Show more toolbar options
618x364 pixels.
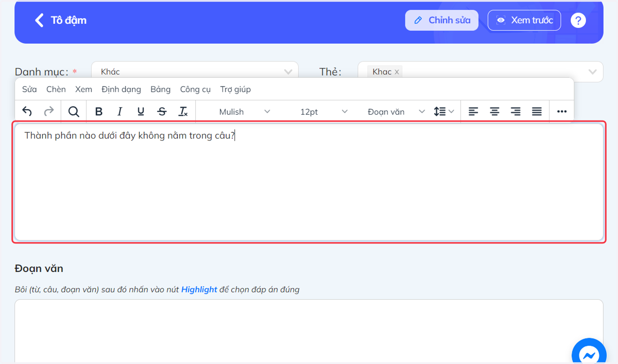[x=562, y=111]
